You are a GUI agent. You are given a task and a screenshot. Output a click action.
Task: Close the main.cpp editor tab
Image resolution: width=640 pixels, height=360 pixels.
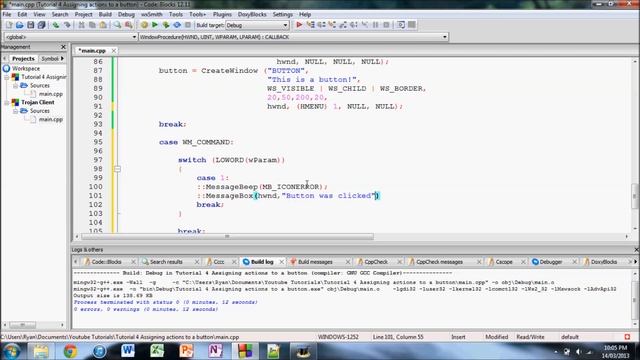click(113, 51)
